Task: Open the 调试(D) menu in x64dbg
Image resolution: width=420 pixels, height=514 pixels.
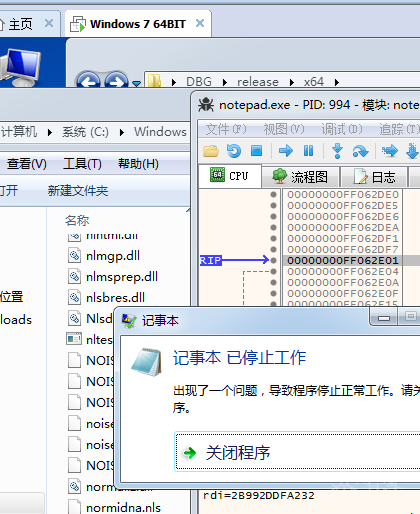Action: (342, 129)
